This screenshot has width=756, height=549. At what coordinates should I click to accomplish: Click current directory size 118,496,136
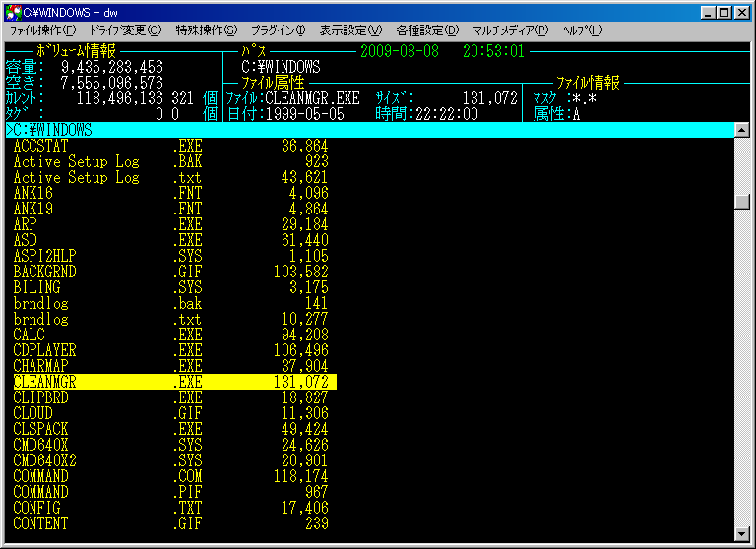click(120, 98)
